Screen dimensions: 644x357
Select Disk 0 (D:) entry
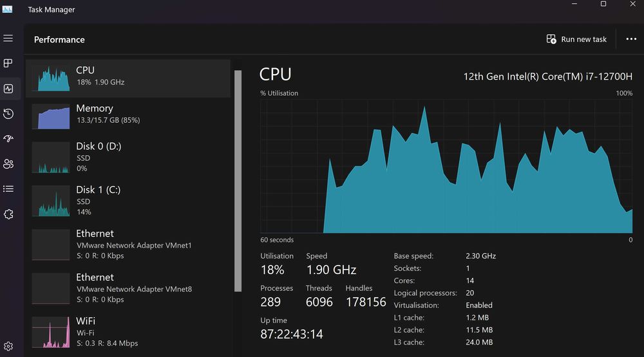128,157
